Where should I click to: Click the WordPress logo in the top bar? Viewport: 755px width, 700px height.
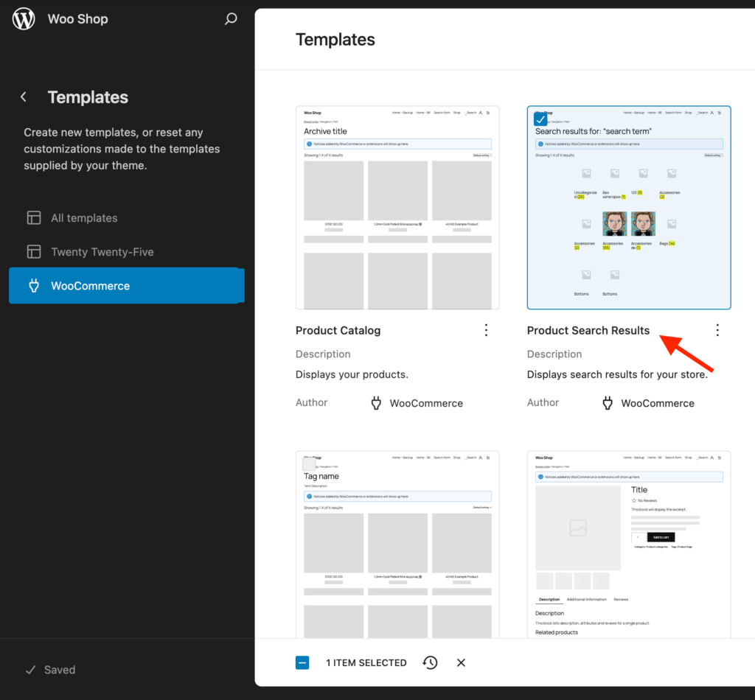(23, 18)
